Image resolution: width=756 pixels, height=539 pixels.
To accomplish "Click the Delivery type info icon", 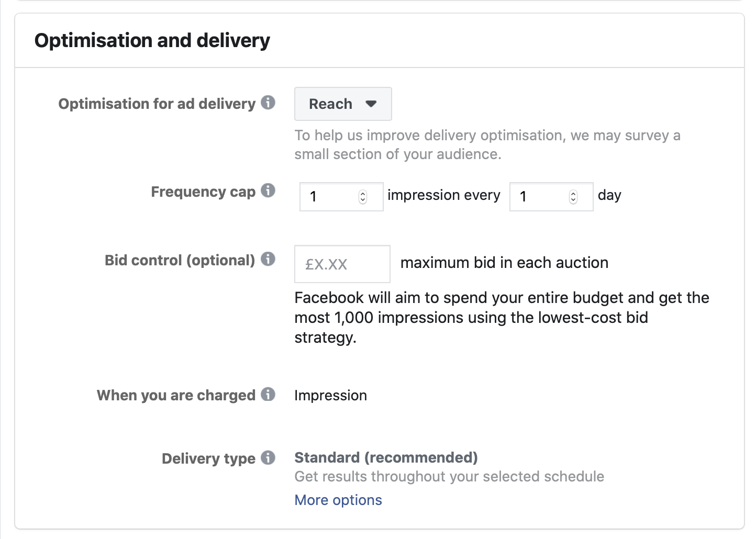I will (x=268, y=457).
